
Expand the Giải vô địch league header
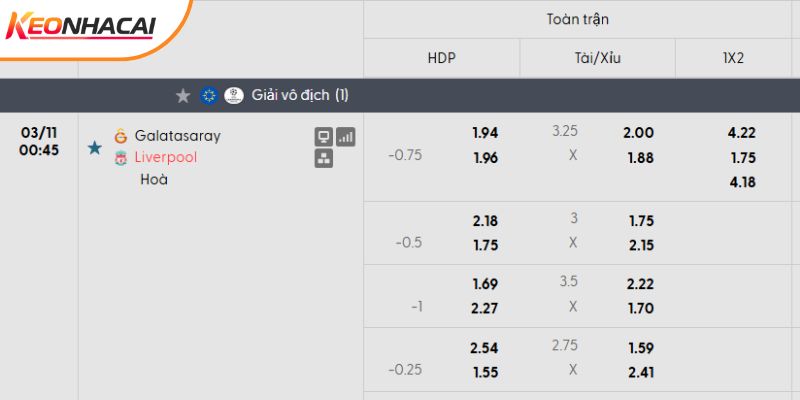300,96
